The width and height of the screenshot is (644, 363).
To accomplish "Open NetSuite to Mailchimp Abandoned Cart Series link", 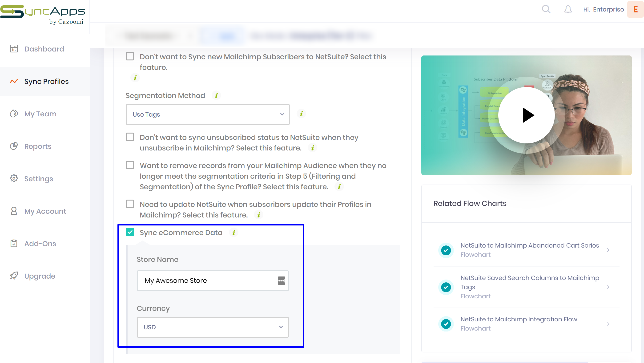I will pos(530,245).
